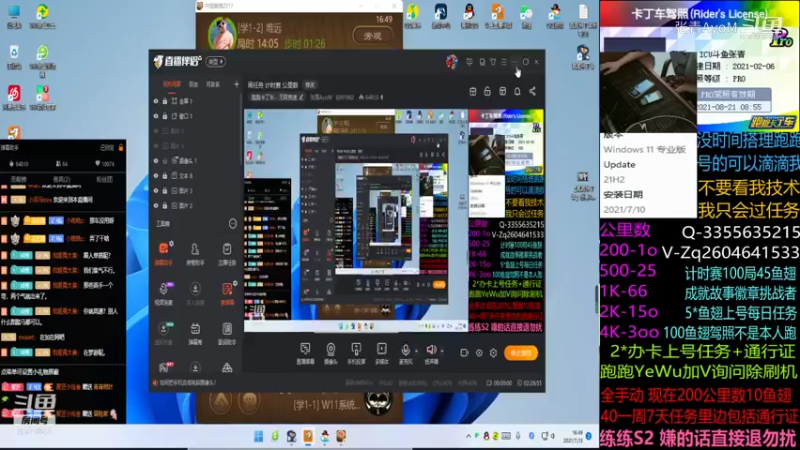Screen dimensions: 800x450
Task: Open the 粉丝团 tab in 弹幕助手
Action: [105, 180]
